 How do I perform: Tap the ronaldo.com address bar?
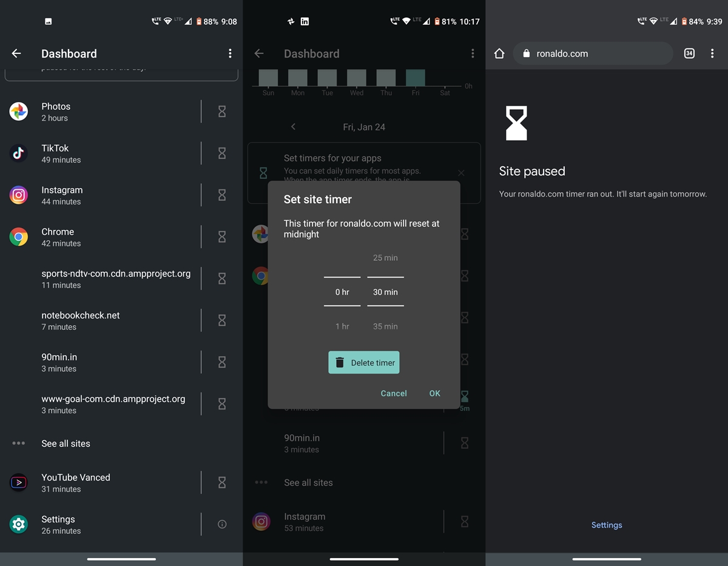click(x=593, y=53)
